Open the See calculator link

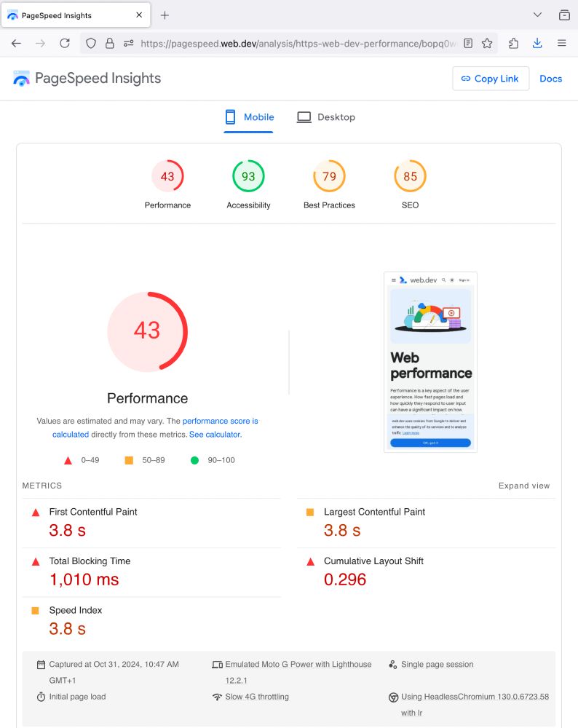[x=215, y=435]
